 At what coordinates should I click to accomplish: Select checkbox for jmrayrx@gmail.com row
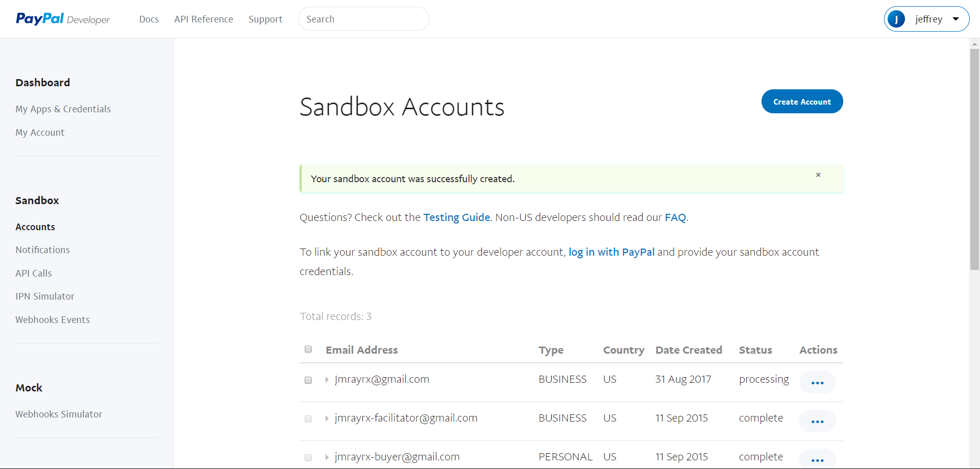[x=308, y=380]
